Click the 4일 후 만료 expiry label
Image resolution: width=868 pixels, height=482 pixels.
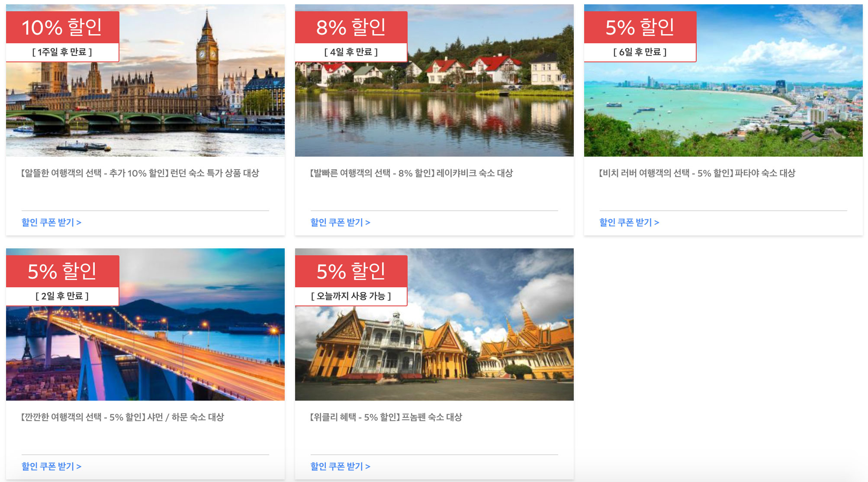pos(351,52)
